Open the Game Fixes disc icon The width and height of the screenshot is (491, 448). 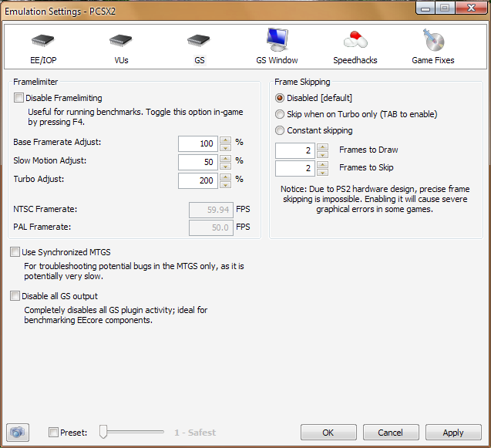pos(433,40)
